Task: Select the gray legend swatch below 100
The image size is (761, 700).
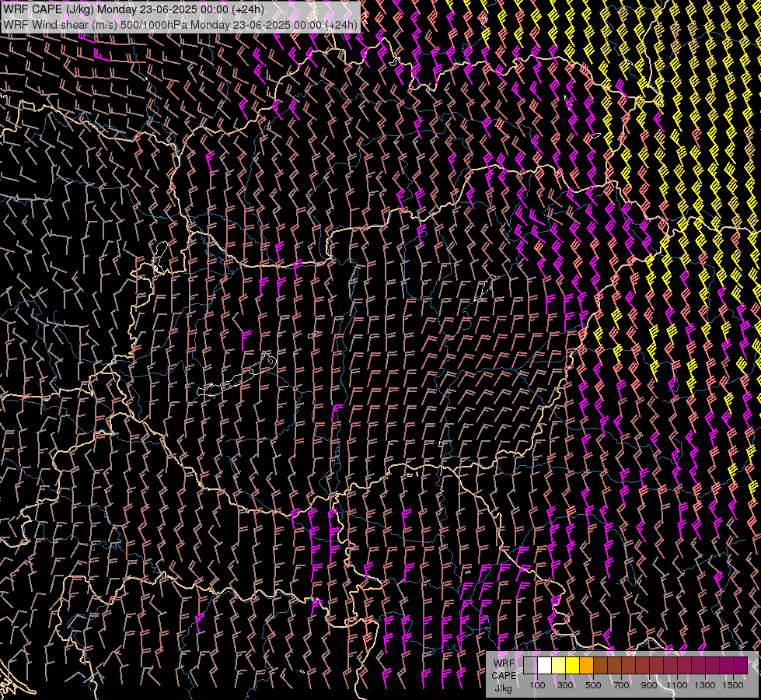Action: 530,665
